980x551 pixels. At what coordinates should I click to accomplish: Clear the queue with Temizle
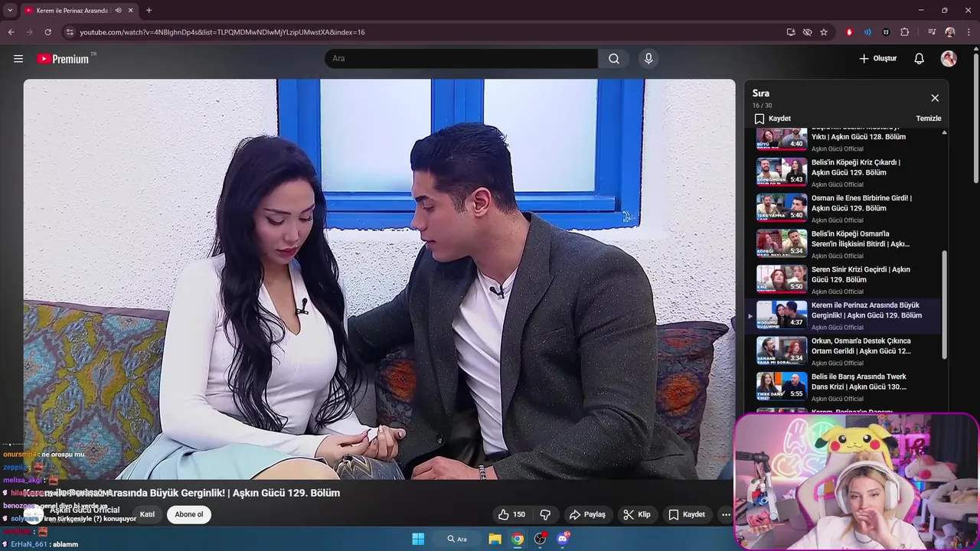[x=929, y=119]
